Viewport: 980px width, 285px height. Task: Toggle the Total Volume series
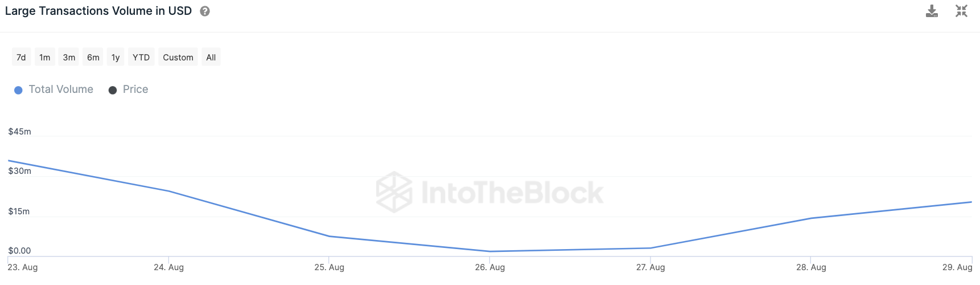[x=61, y=89]
